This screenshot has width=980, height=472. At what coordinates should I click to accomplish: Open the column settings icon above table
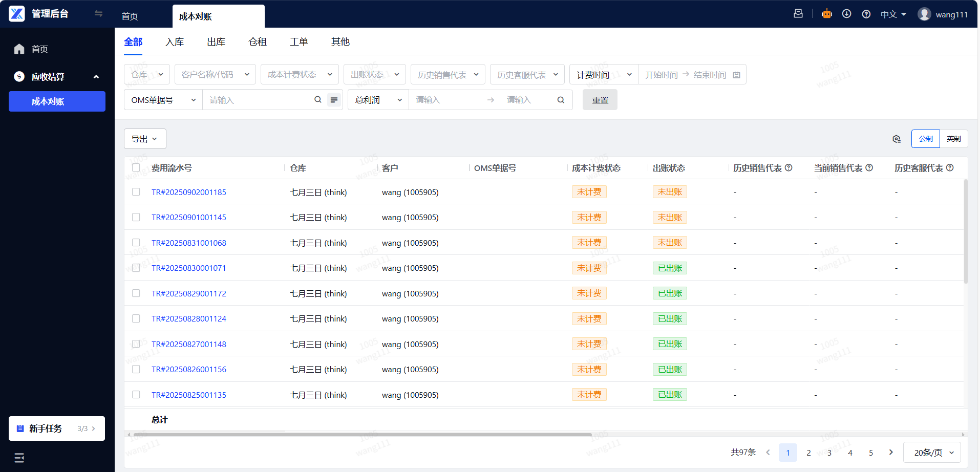897,139
